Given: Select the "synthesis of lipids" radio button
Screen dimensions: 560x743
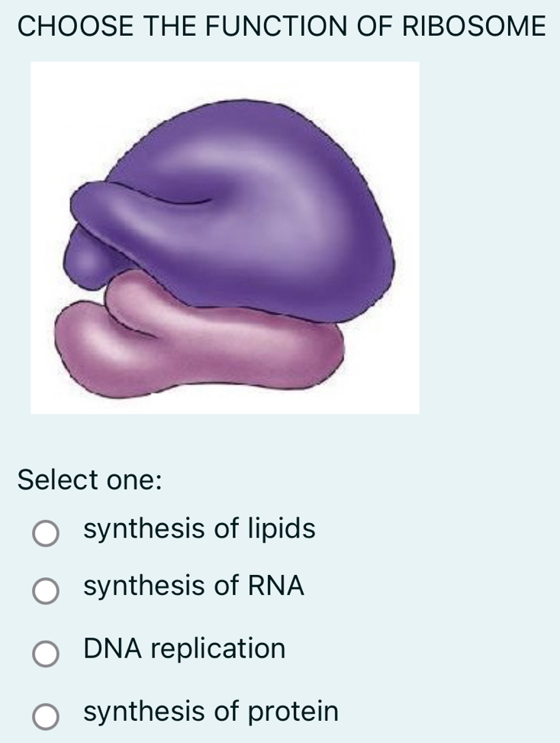Looking at the screenshot, I should [45, 534].
